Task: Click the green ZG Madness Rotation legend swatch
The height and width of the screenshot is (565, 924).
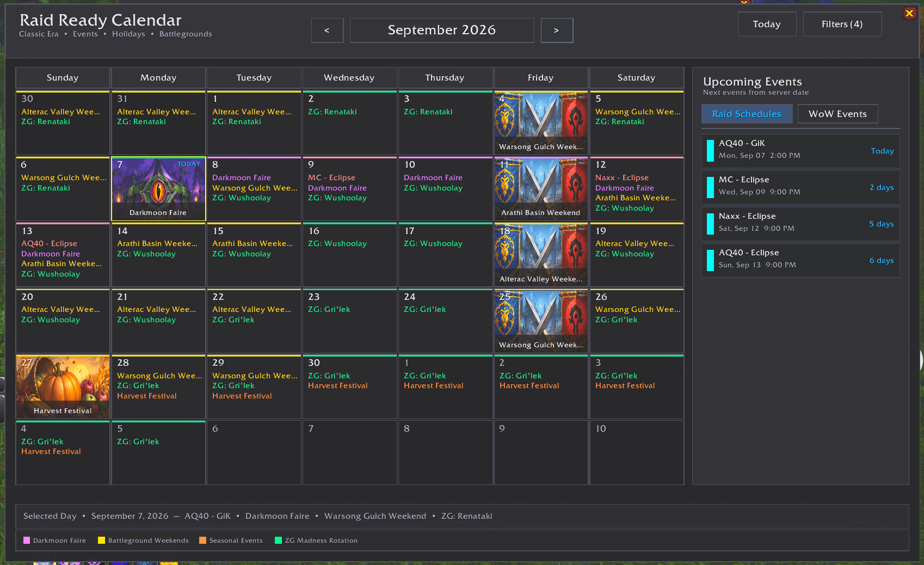Action: click(x=278, y=541)
